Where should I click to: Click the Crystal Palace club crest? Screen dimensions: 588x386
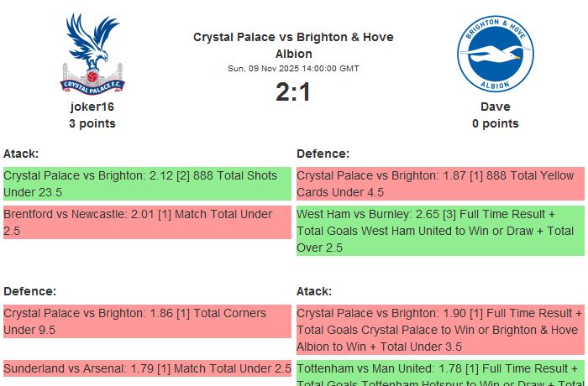point(92,52)
